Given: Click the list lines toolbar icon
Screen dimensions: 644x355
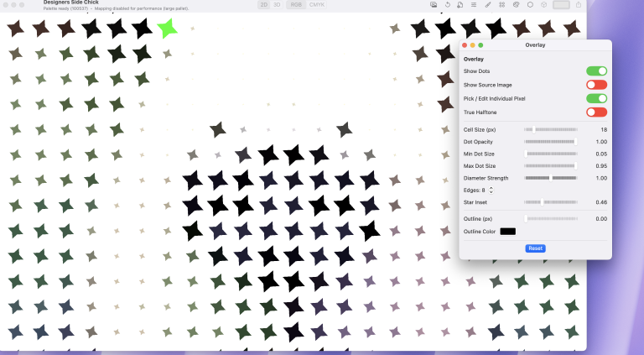Looking at the screenshot, I should pos(474,5).
